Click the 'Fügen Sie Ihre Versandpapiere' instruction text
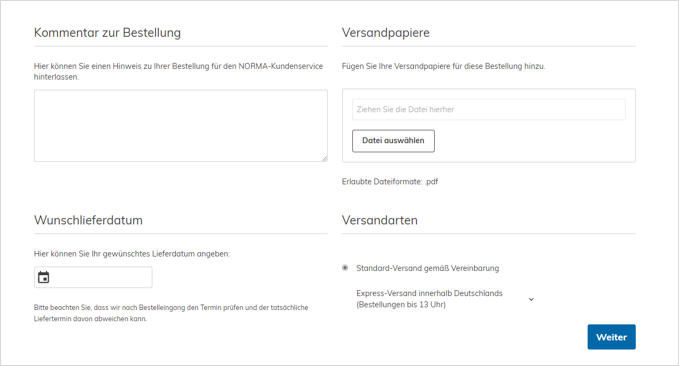The width and height of the screenshot is (679, 366). pos(443,66)
